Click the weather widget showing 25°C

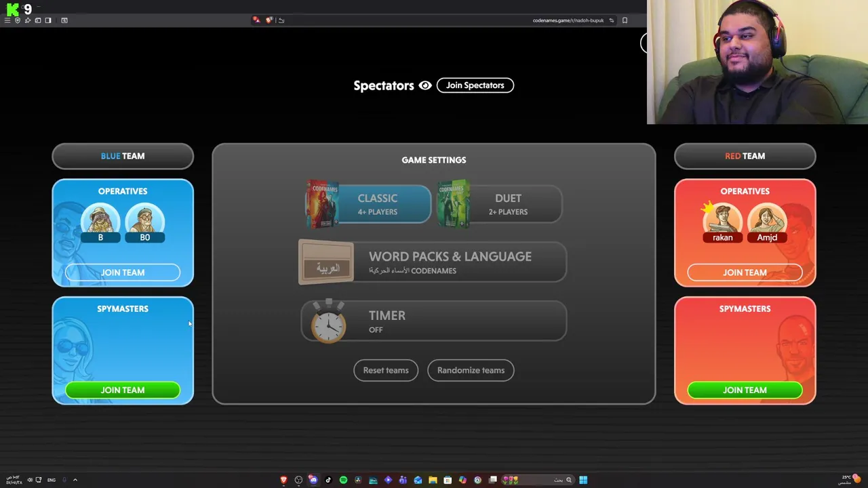pos(850,480)
